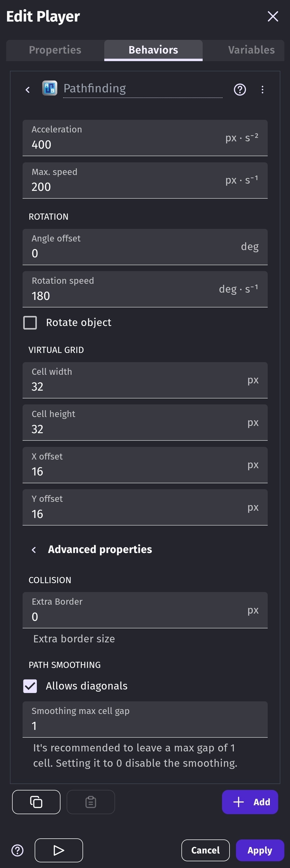Copy behaviors with the copy icon button
290x868 pixels.
[x=36, y=801]
